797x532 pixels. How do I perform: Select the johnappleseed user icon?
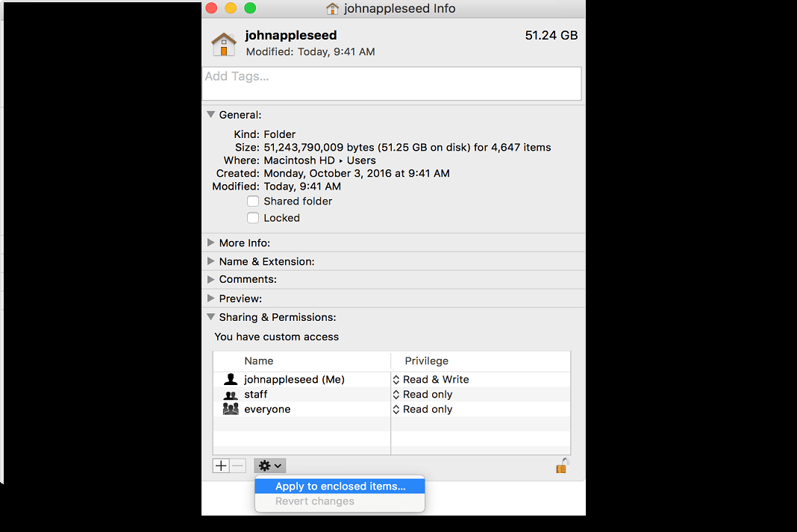(231, 379)
